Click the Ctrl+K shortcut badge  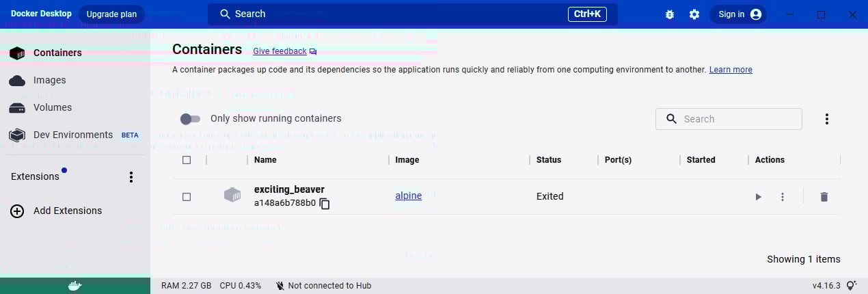tap(587, 14)
